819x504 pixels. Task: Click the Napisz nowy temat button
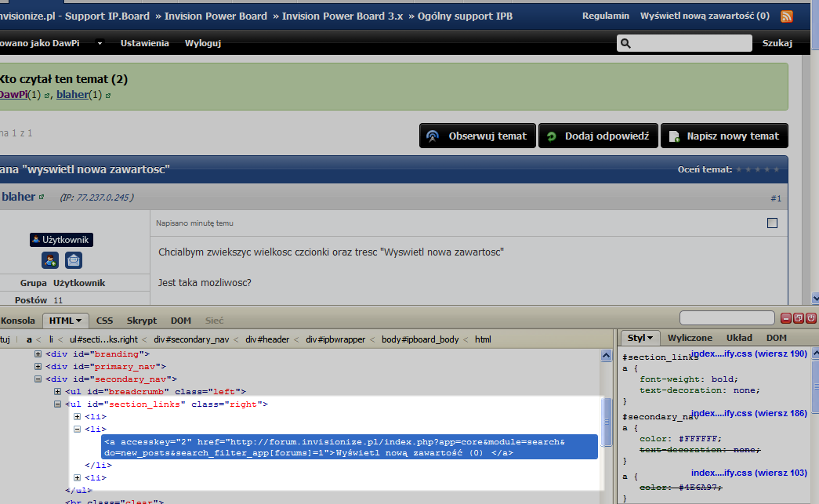724,136
